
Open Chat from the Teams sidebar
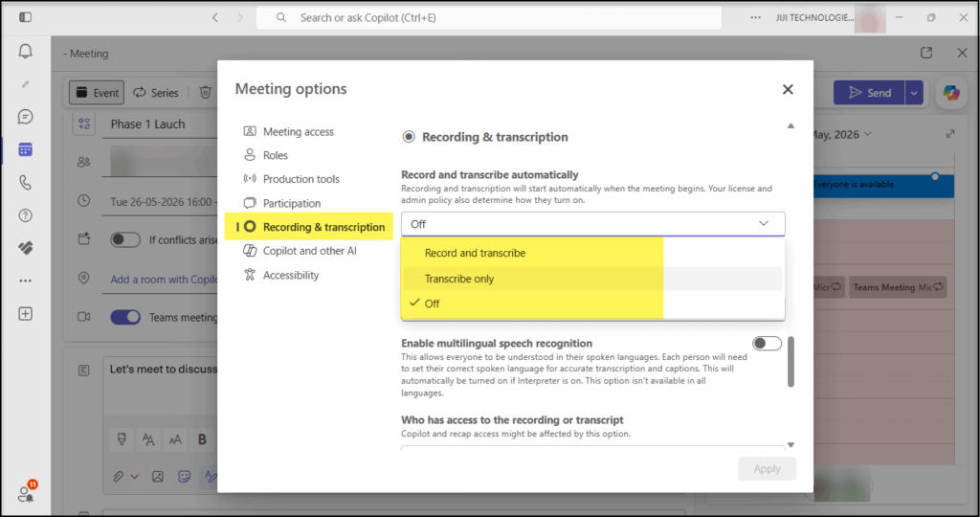[x=25, y=117]
